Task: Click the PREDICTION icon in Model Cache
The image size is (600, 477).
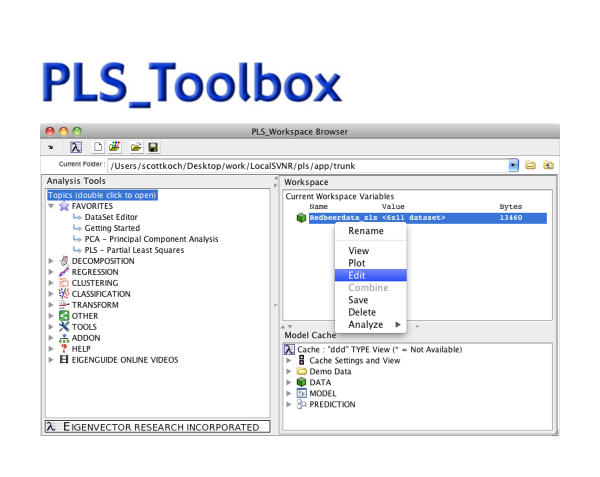Action: click(302, 404)
